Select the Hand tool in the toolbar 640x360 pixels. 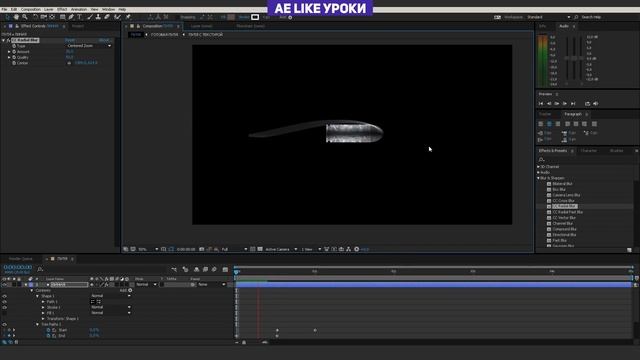[16, 17]
